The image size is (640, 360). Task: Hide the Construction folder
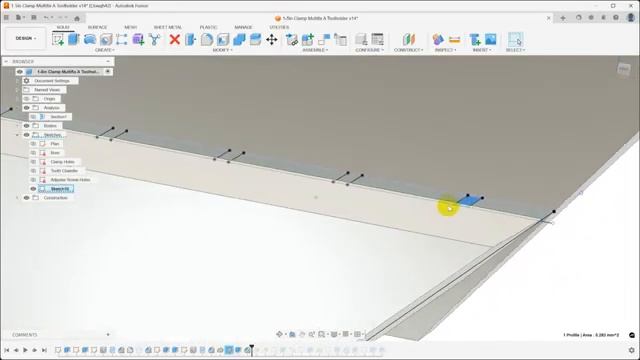[x=27, y=198]
